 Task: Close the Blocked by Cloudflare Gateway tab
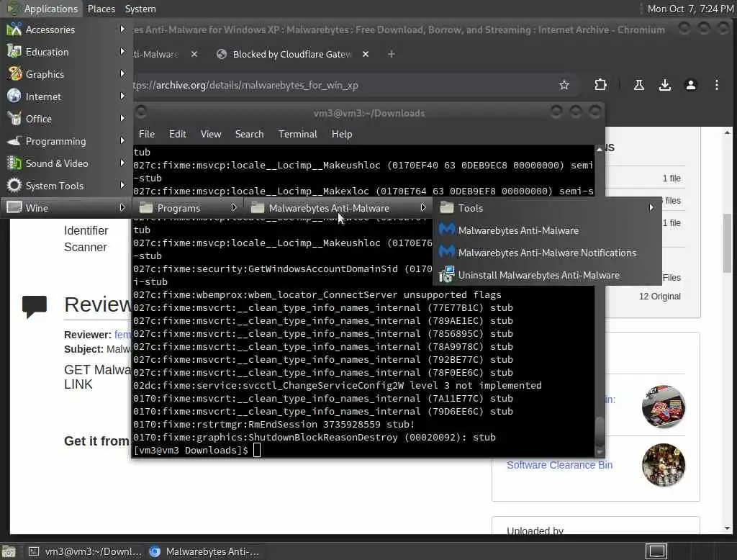(365, 54)
